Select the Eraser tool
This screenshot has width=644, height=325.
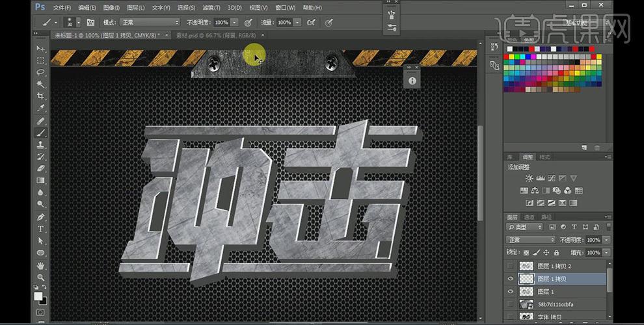[41, 168]
